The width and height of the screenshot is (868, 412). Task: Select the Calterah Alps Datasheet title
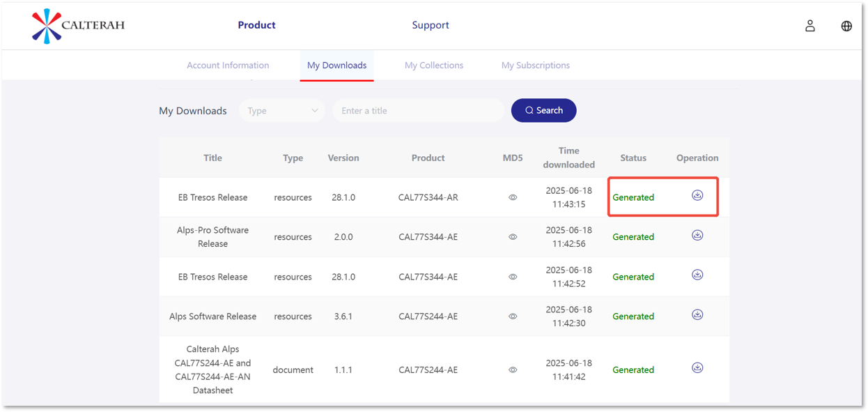click(213, 369)
